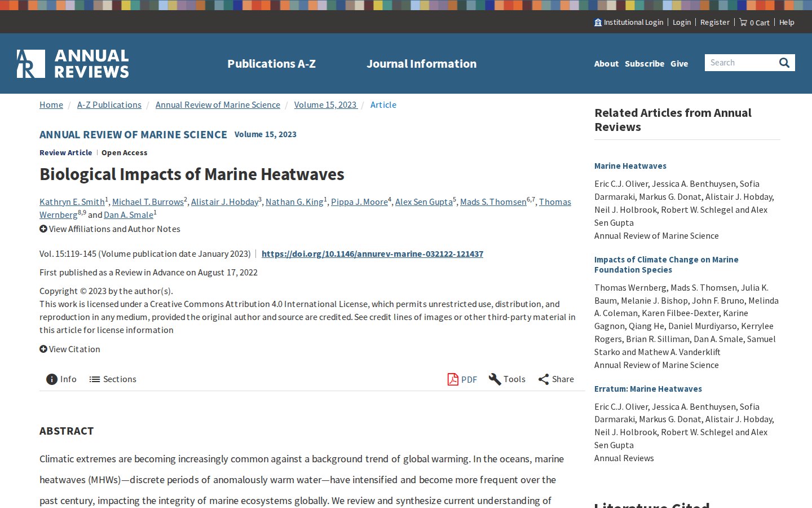Focus the Search input field
The width and height of the screenshot is (812, 508).
click(740, 63)
